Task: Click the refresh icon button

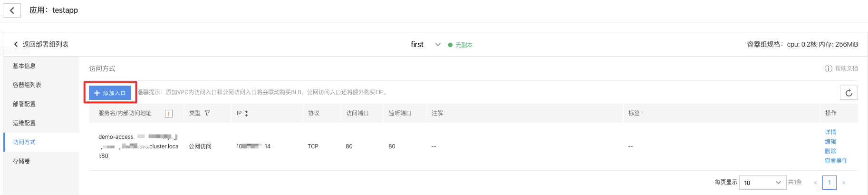Action: point(849,93)
